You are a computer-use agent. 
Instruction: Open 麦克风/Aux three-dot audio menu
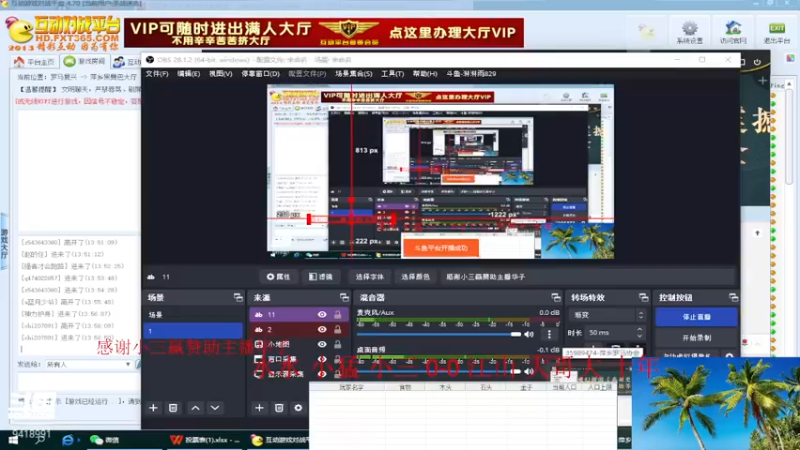point(549,335)
